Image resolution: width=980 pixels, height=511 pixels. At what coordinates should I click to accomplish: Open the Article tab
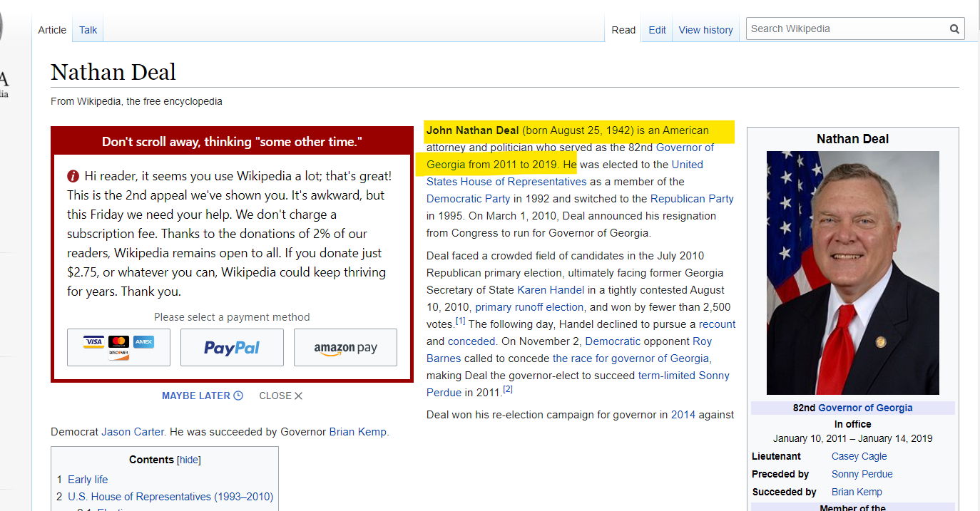(x=52, y=30)
